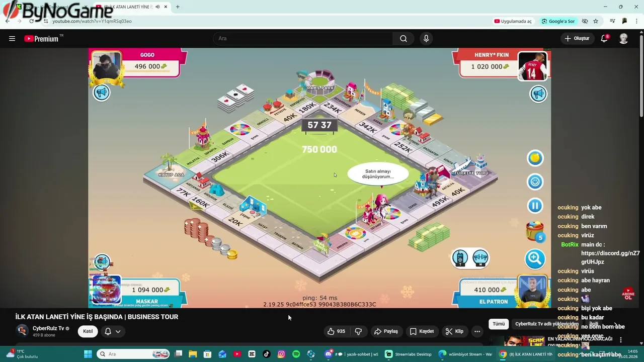Click the Katıl join button
This screenshot has height=362, width=644.
click(88, 331)
